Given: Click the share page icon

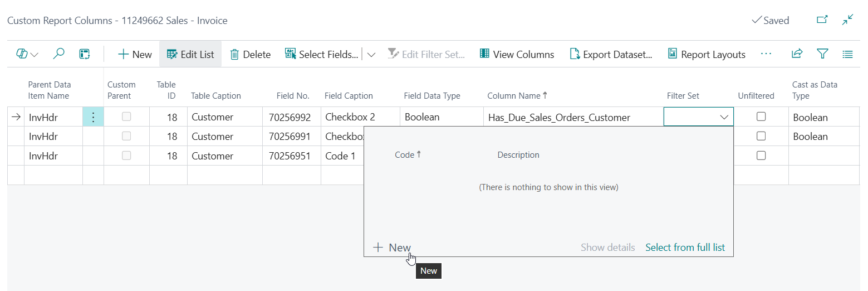Looking at the screenshot, I should [x=797, y=54].
